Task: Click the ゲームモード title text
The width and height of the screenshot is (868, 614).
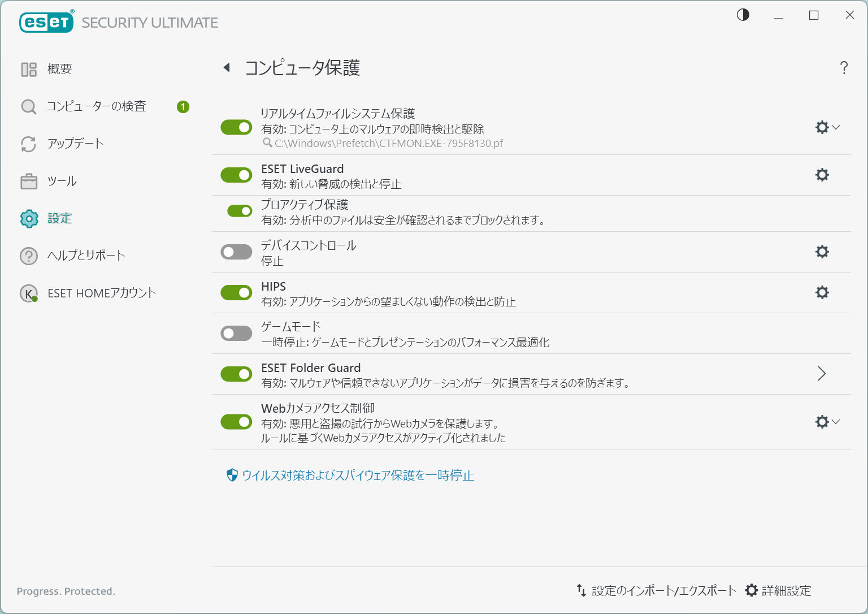Action: click(291, 327)
